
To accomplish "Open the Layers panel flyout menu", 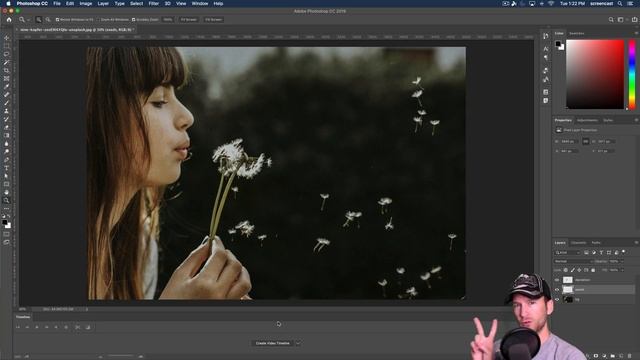I will (x=636, y=242).
